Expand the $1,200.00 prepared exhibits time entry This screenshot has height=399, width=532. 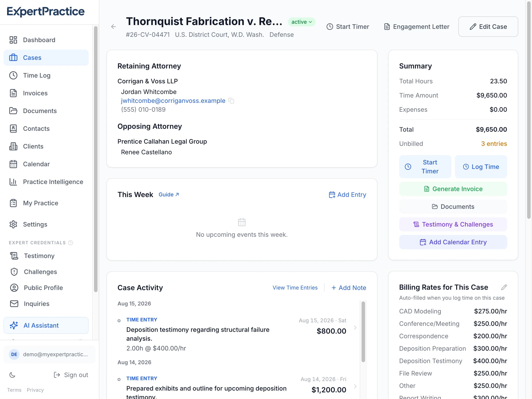coord(355,386)
